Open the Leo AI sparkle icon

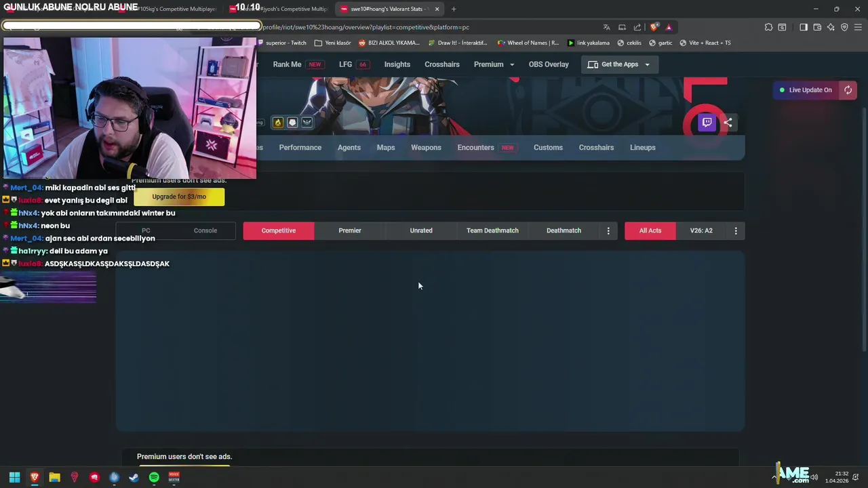[x=831, y=27]
